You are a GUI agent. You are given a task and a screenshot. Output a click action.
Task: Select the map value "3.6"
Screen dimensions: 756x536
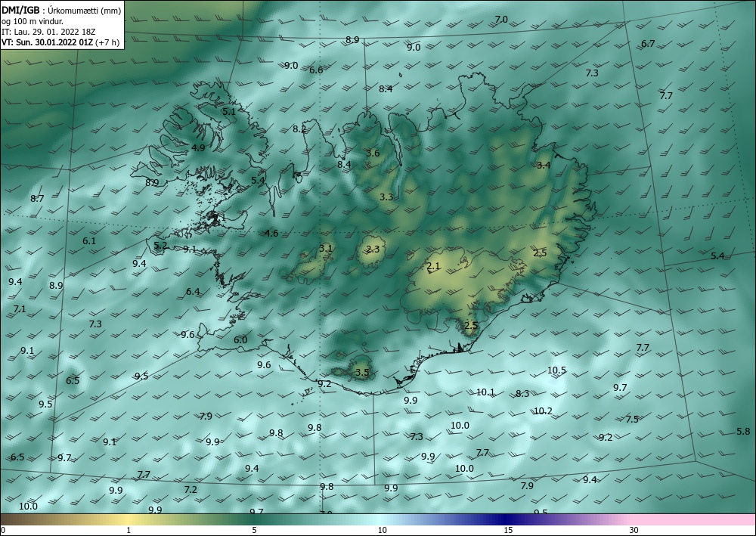click(x=373, y=153)
